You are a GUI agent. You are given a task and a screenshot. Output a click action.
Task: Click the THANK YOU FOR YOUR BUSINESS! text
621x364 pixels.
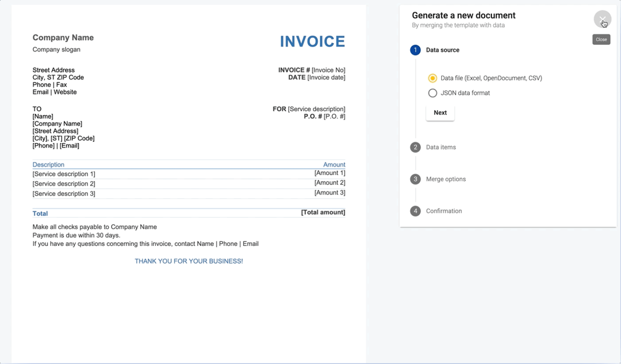click(189, 261)
